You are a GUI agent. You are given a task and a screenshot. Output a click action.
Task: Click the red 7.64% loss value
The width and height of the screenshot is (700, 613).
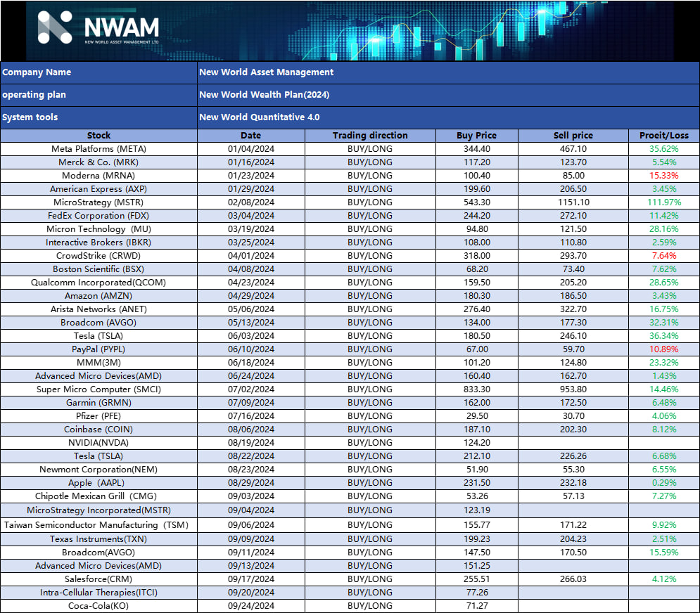point(664,256)
